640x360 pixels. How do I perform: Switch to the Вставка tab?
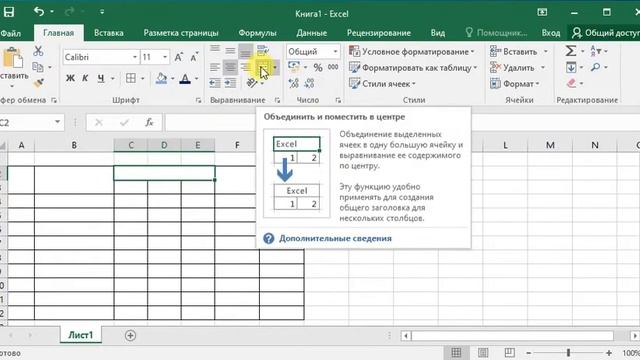click(109, 33)
